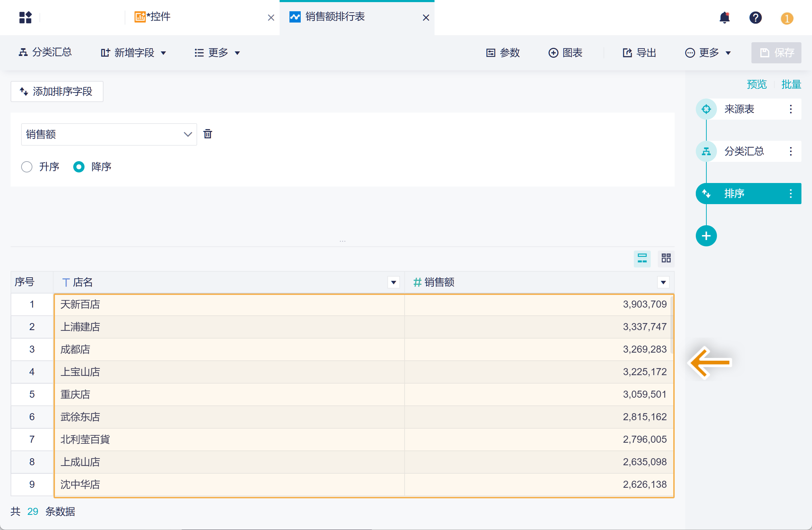Expand the 新增字段 dropdown menu
Viewport: 812px width, 530px height.
(133, 53)
